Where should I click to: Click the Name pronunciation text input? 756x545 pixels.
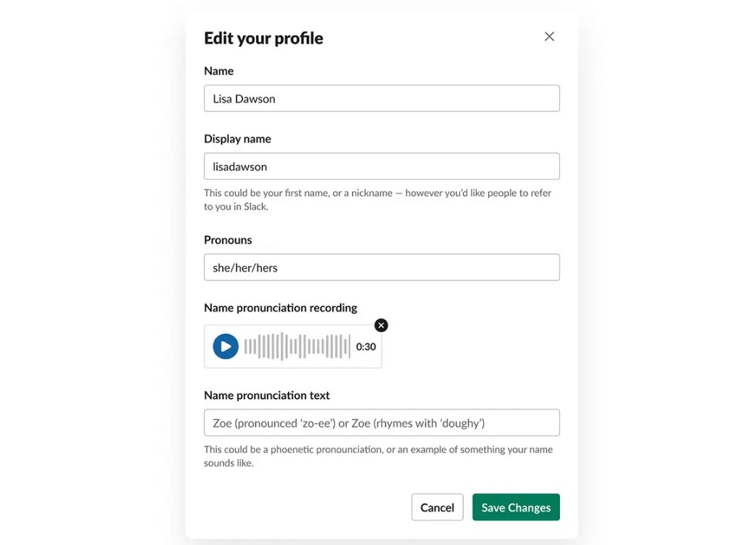click(382, 423)
